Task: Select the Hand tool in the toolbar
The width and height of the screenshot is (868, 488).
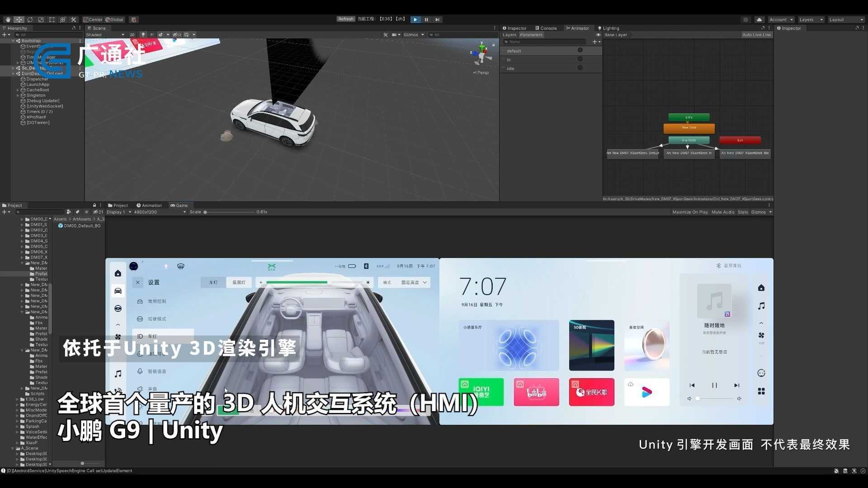Action: 8,19
